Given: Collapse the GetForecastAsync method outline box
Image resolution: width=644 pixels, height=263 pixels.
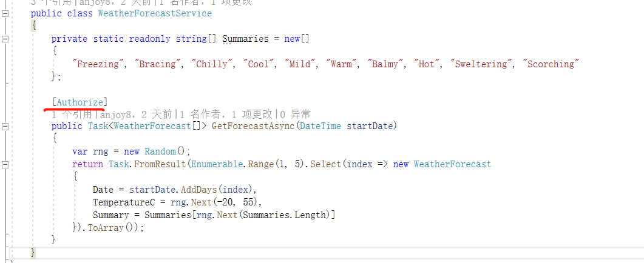Looking at the screenshot, I should point(5,126).
